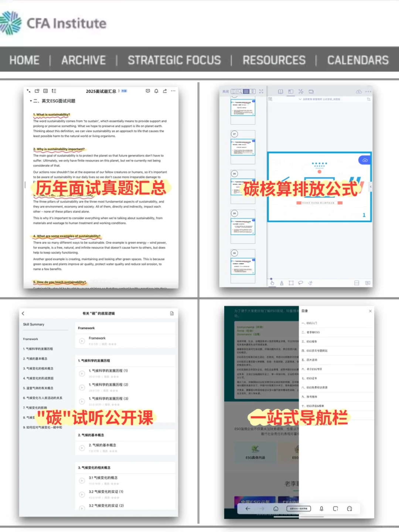
Task: Select 2. 气候的基本概念 in sidebar
Action: pos(35,359)
